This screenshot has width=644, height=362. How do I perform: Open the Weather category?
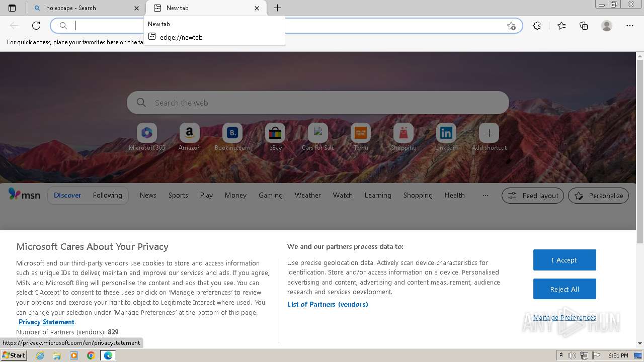point(308,195)
